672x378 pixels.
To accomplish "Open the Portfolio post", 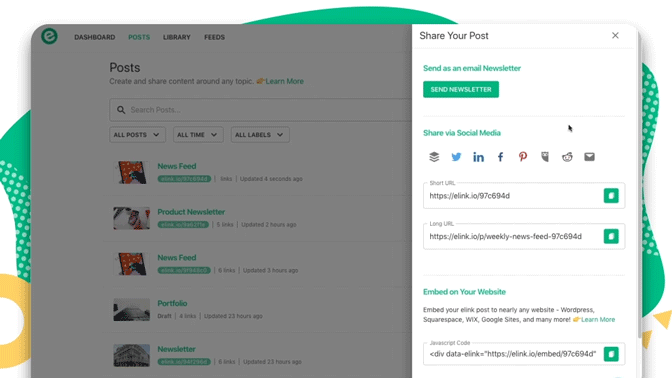I will [172, 303].
